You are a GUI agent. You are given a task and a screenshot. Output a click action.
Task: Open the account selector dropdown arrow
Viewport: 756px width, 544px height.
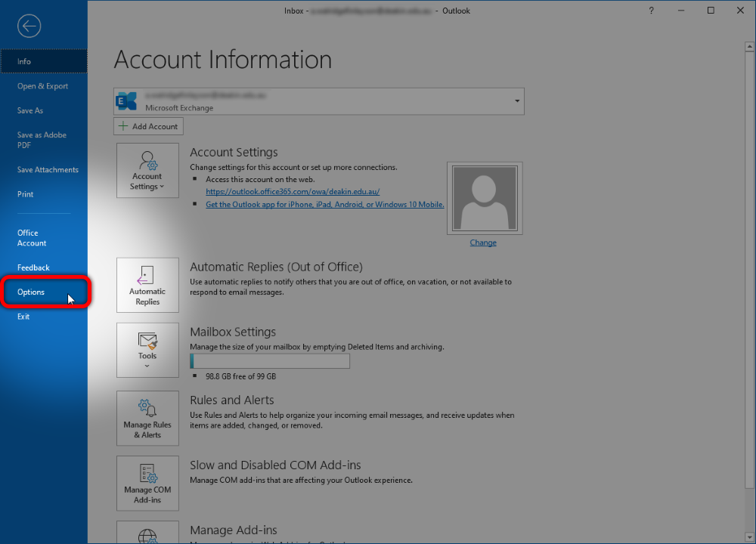[x=517, y=101]
